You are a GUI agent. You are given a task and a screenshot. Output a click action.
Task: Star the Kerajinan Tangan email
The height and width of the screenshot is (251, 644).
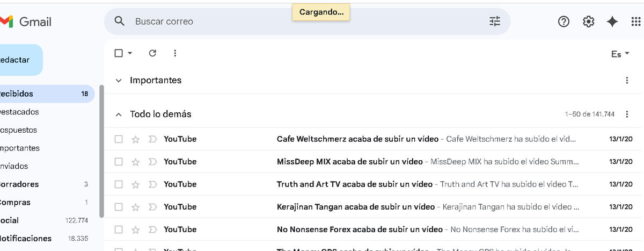[x=136, y=207]
